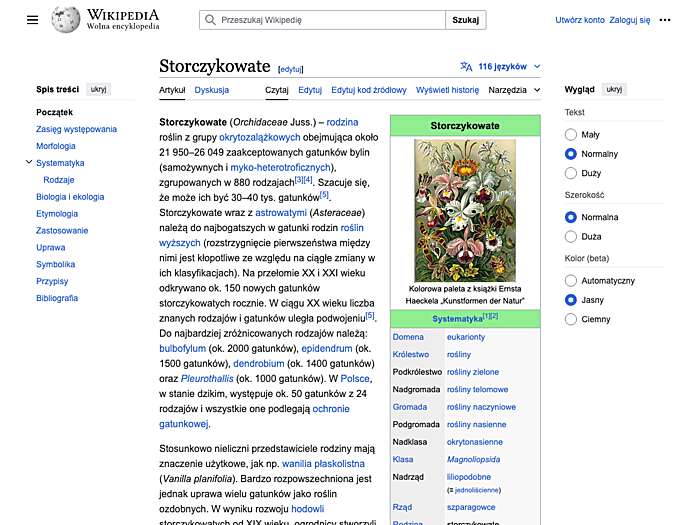Go to Przypisy section

(x=52, y=281)
